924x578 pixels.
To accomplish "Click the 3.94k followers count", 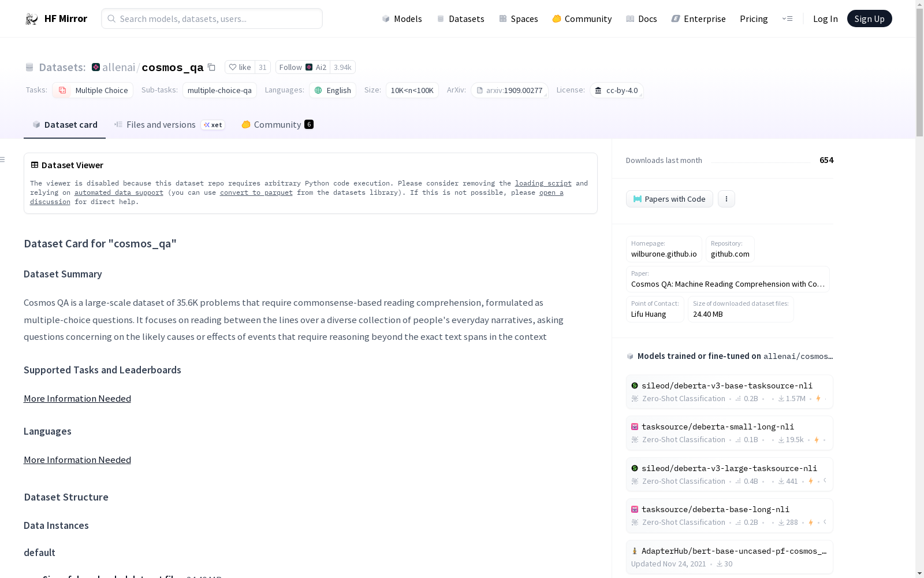I will (x=342, y=67).
